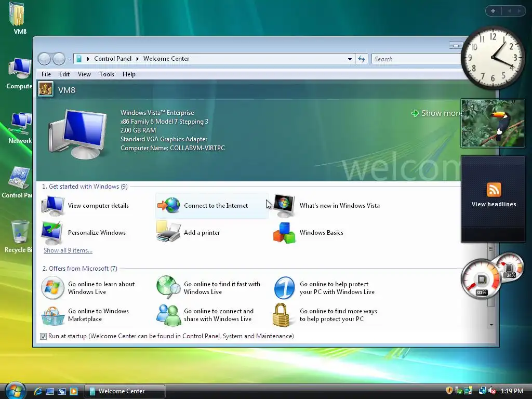This screenshot has height=399, width=532.
Task: Click Show more details link
Action: point(436,113)
